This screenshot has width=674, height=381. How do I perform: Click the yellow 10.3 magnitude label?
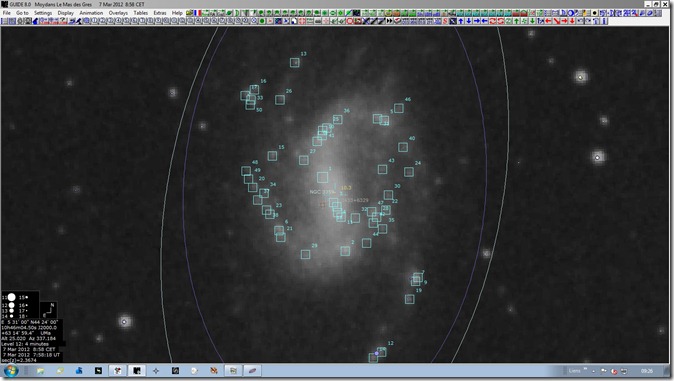pyautogui.click(x=346, y=188)
